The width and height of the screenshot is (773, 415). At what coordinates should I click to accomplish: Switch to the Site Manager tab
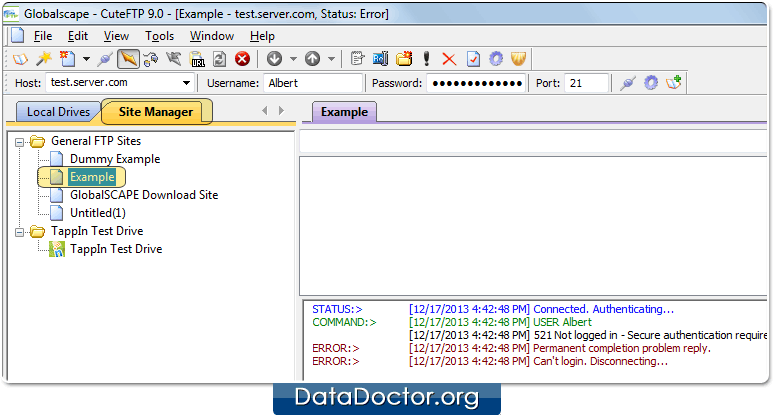pos(156,112)
